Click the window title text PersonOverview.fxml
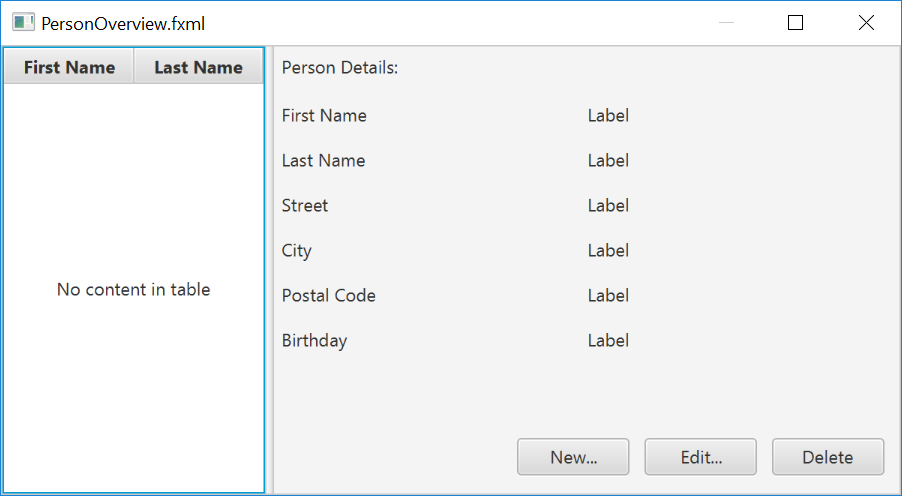 tap(123, 24)
